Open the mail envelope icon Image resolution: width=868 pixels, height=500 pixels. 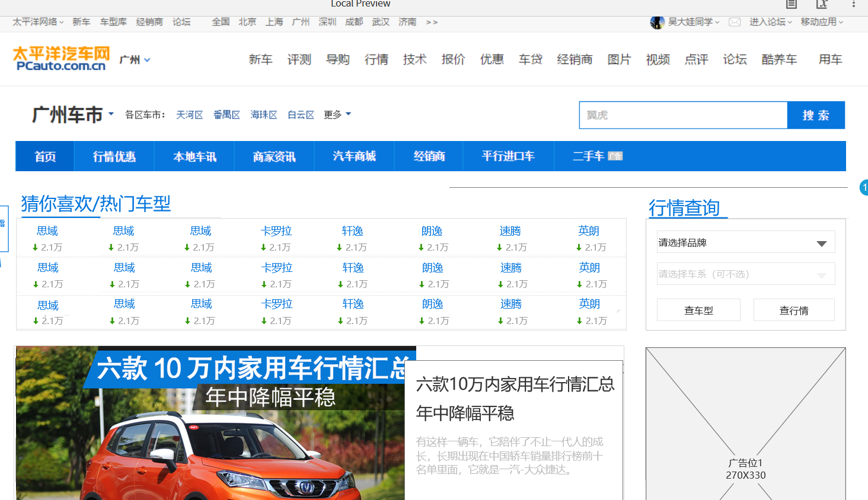click(x=735, y=22)
